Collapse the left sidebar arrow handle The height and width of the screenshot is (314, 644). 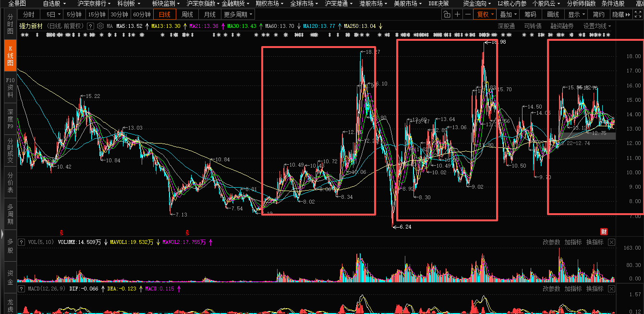pos(2,234)
